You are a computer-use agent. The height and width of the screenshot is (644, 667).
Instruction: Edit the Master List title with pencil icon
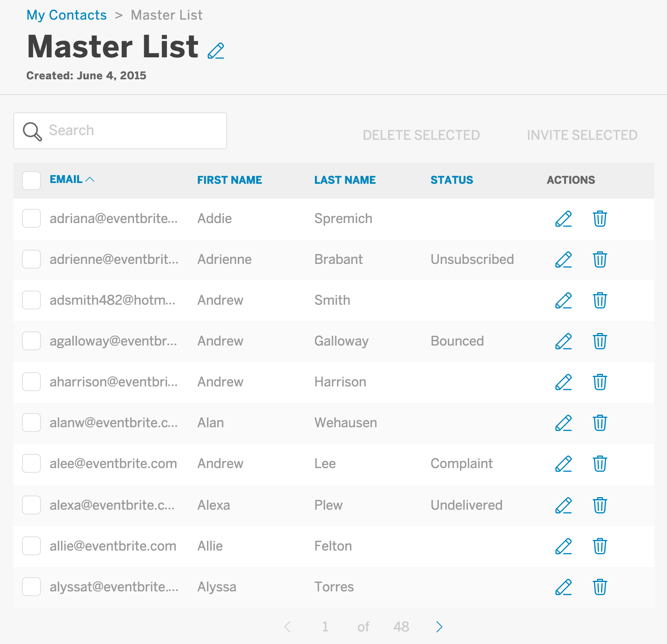point(216,51)
